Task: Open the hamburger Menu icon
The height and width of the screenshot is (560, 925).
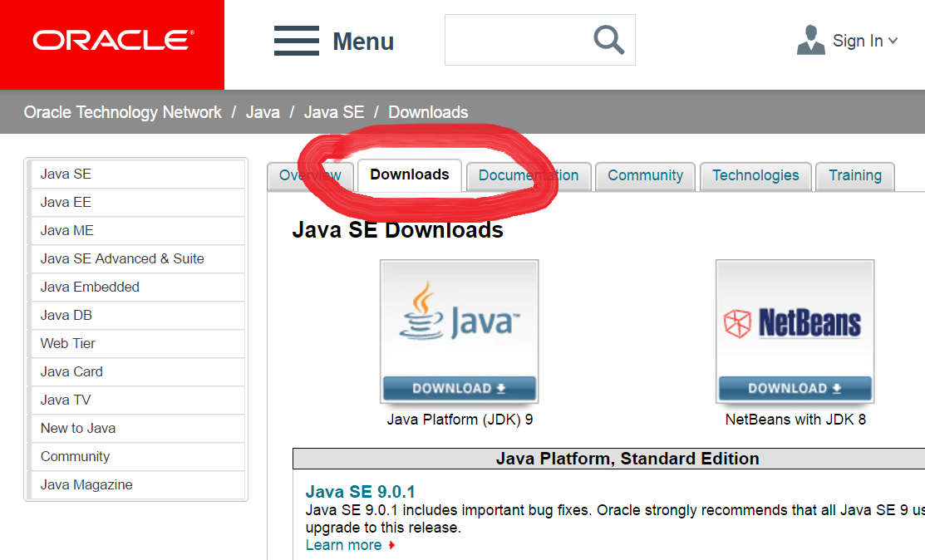Action: click(296, 41)
